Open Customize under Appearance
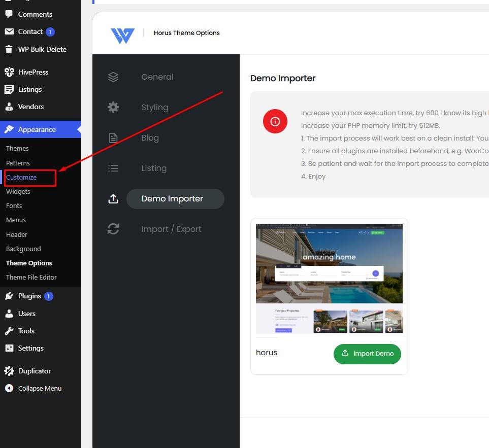Screen dimensions: 489x448 point(21,177)
